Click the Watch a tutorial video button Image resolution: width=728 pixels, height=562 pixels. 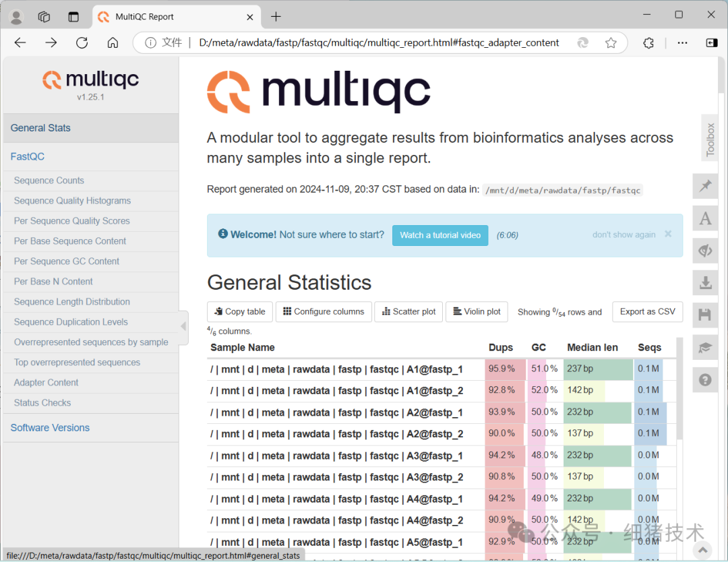[x=439, y=235]
